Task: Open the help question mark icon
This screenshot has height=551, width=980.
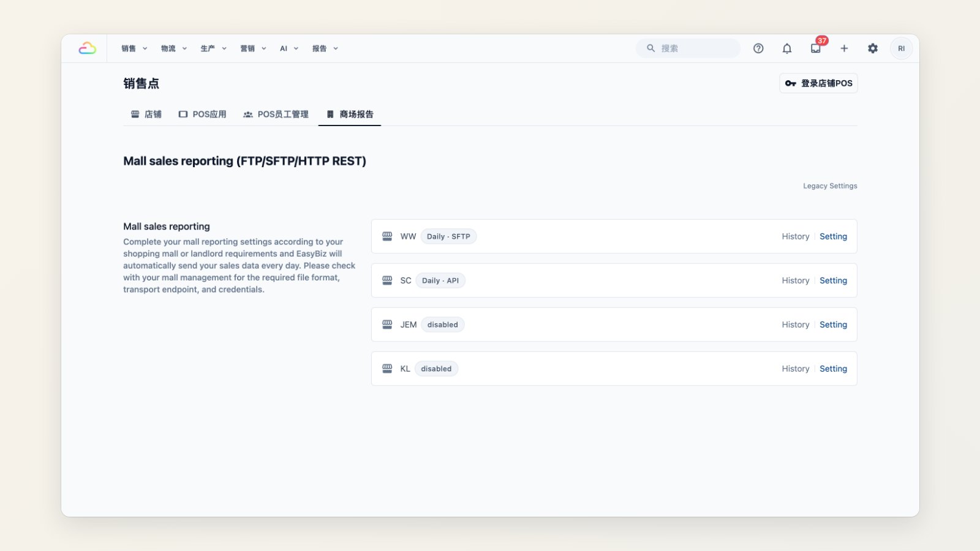Action: 758,48
